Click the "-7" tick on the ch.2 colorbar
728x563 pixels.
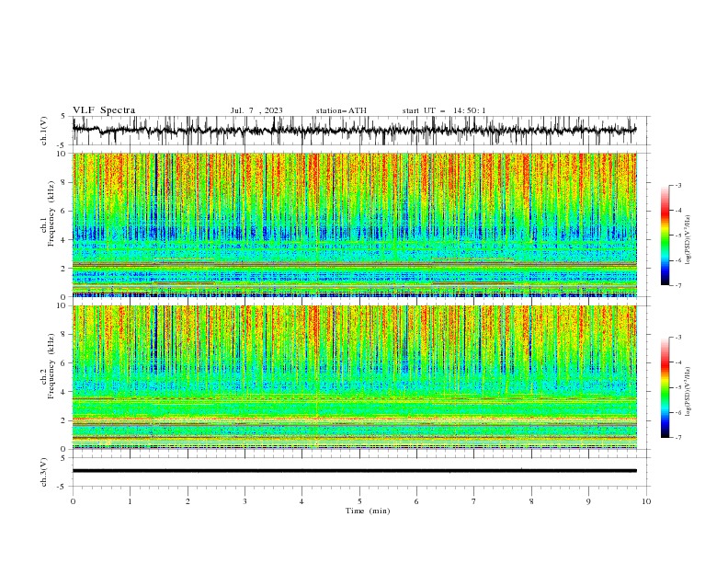pyautogui.click(x=678, y=438)
